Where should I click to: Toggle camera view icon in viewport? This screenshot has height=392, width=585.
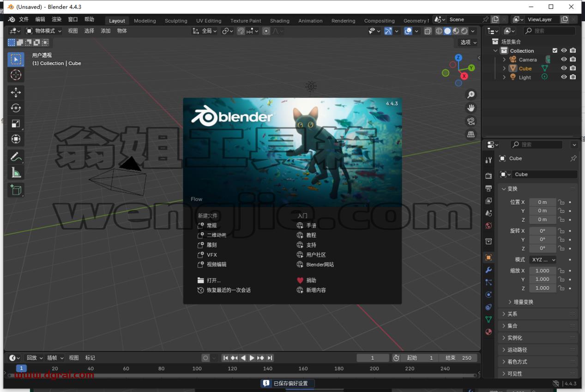click(471, 121)
